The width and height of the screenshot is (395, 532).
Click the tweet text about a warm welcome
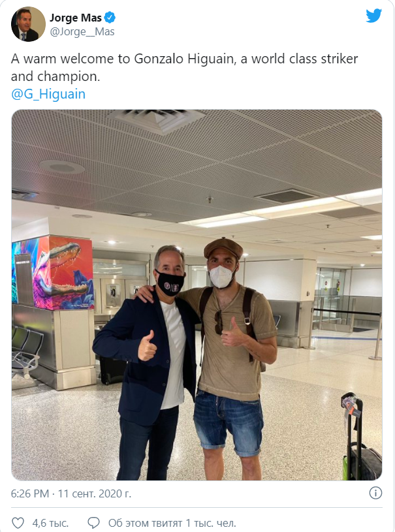(184, 67)
